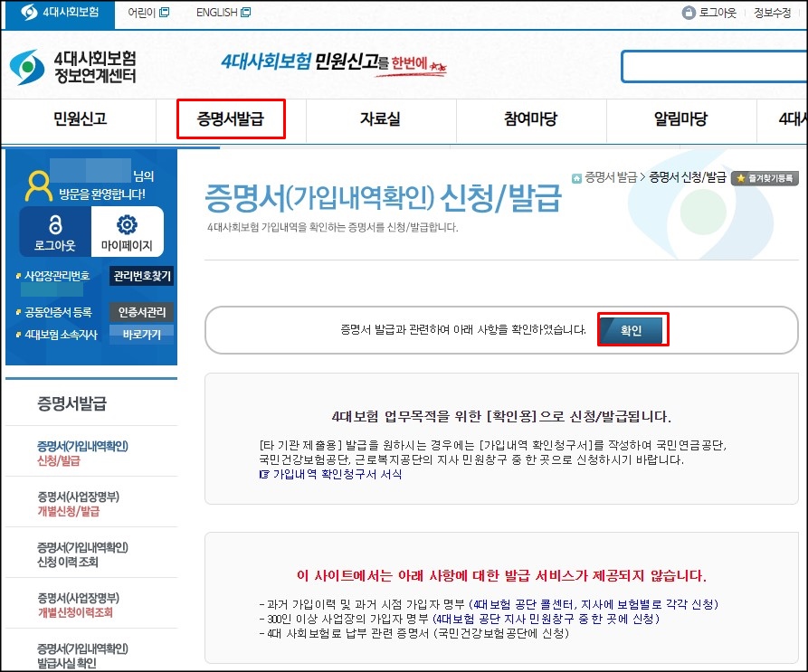
Task: Click the 인증서관리 button
Action: 142,312
